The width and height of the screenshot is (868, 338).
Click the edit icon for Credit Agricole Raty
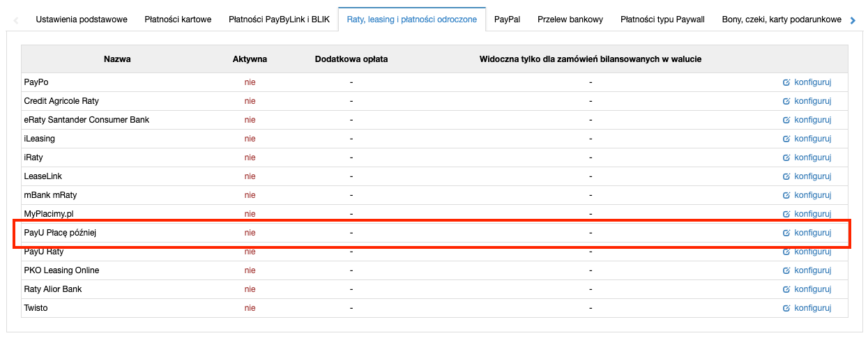786,101
